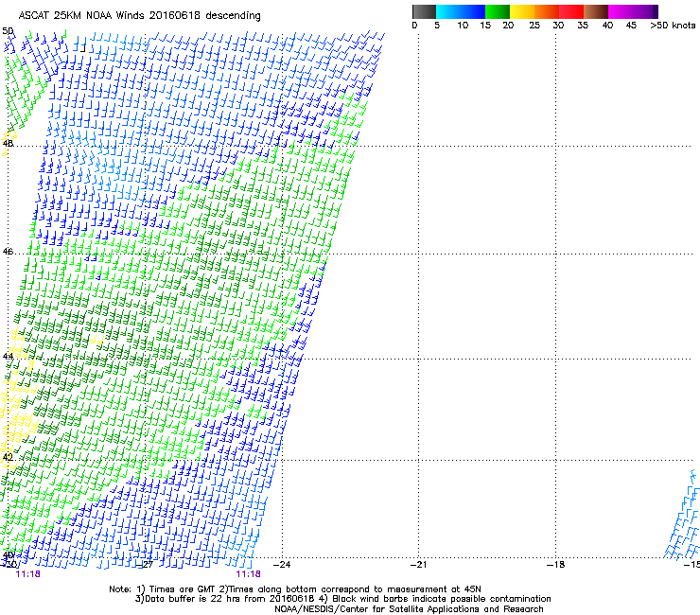This screenshot has height=615, width=700.
Task: Click the latitude label '46'
Action: (8, 252)
